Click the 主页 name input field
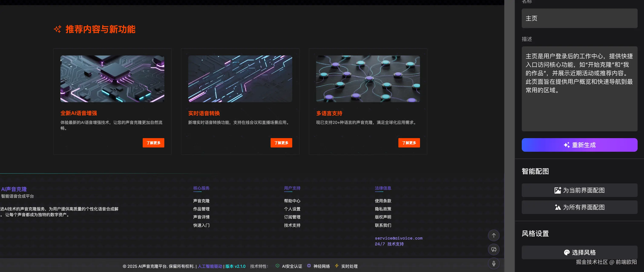The width and height of the screenshot is (644, 272). tap(579, 18)
